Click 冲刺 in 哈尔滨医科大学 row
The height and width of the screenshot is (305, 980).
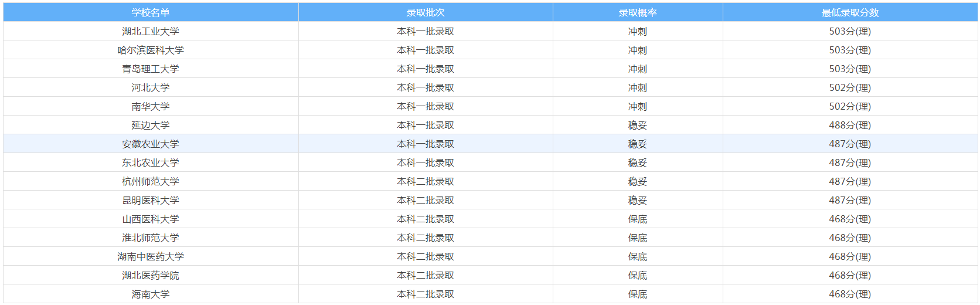coord(638,50)
